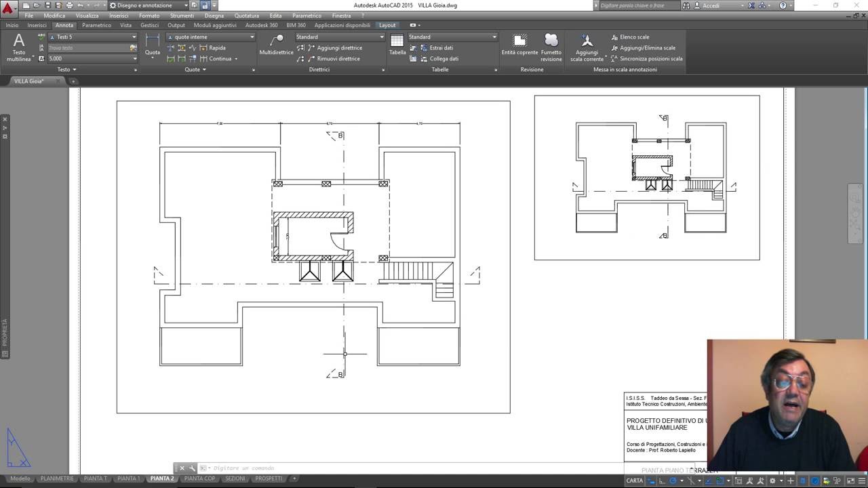Add a new layout with the plus tab
This screenshot has width=868, height=488.
(x=294, y=479)
